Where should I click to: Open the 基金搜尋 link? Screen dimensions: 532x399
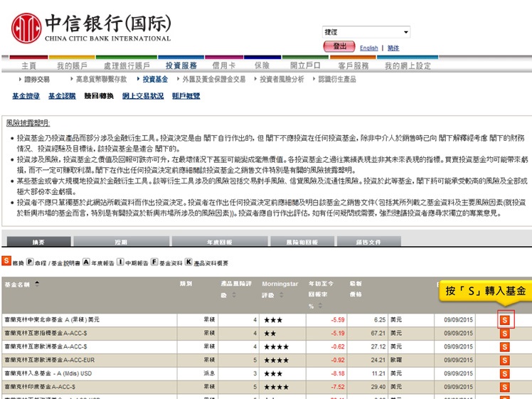[x=26, y=96]
